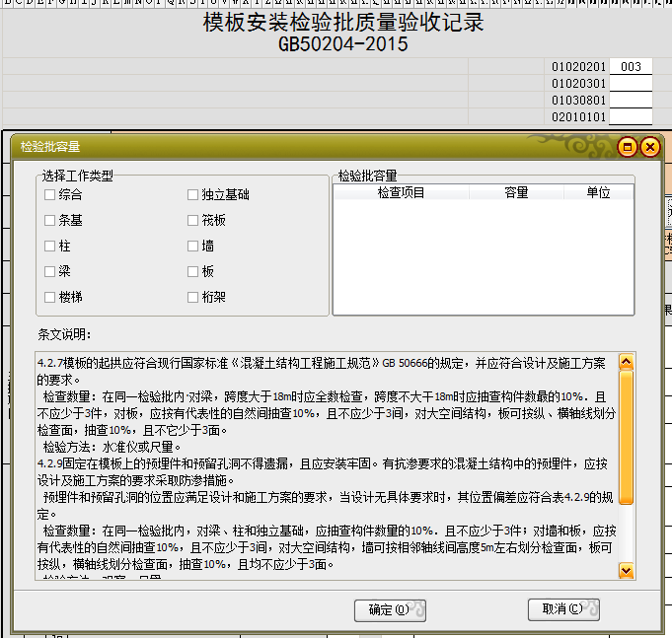Enable the 筏板 work type
The width and height of the screenshot is (672, 638).
[x=193, y=221]
